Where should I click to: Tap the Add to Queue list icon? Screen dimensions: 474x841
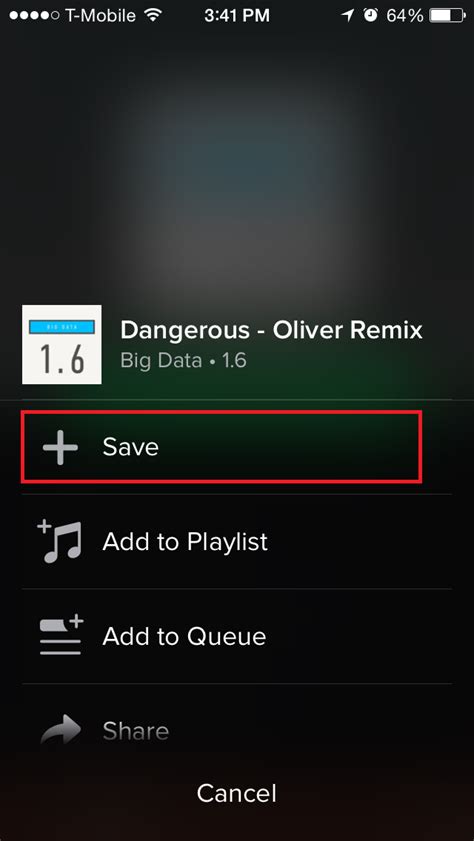point(61,636)
